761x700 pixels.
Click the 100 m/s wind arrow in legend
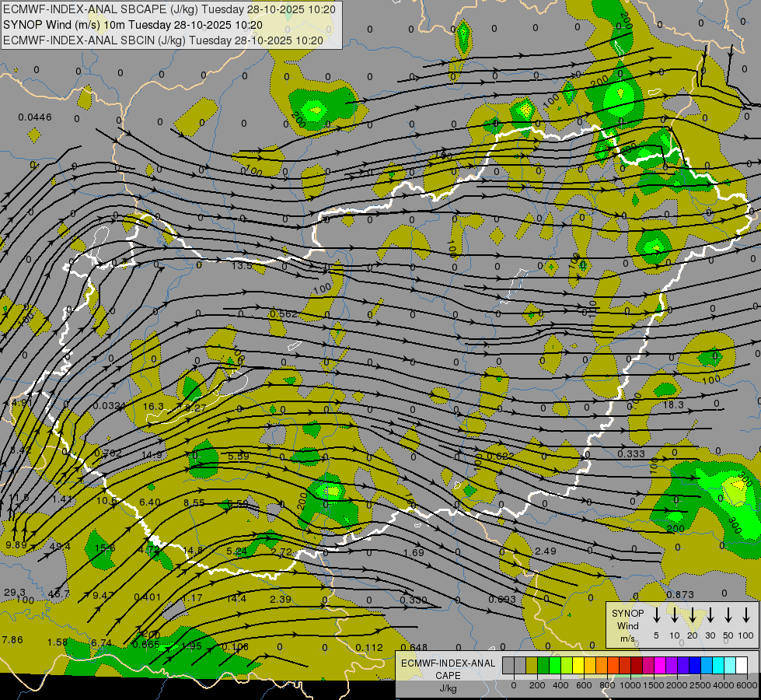pos(746,616)
